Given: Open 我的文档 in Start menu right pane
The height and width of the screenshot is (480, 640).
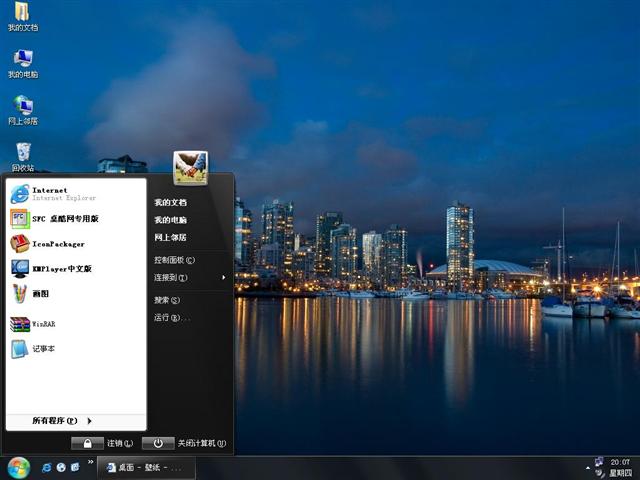Looking at the screenshot, I should 171,202.
